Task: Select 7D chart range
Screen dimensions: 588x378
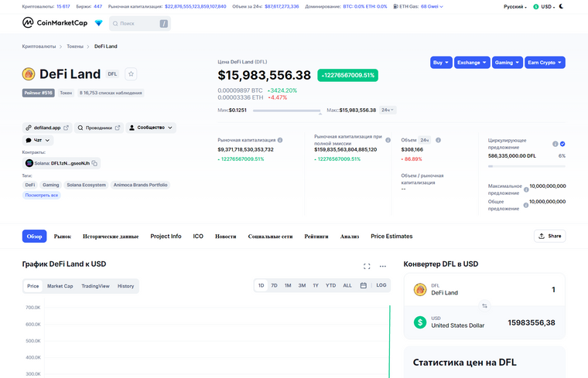Action: click(x=274, y=285)
